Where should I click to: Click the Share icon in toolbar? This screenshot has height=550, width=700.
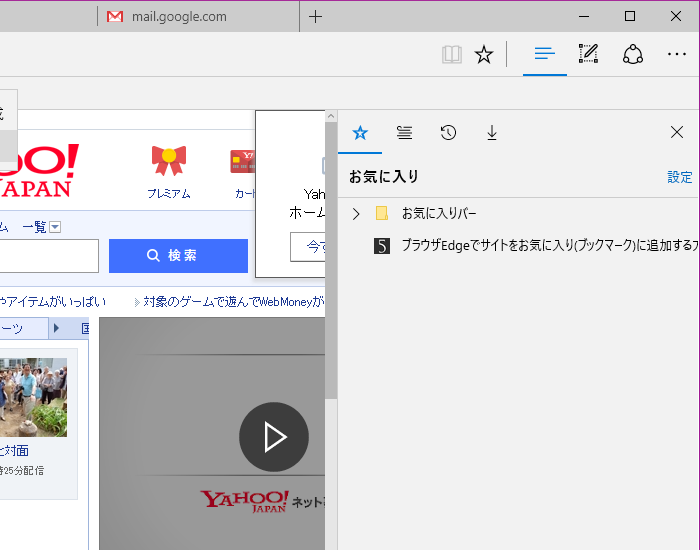[633, 54]
